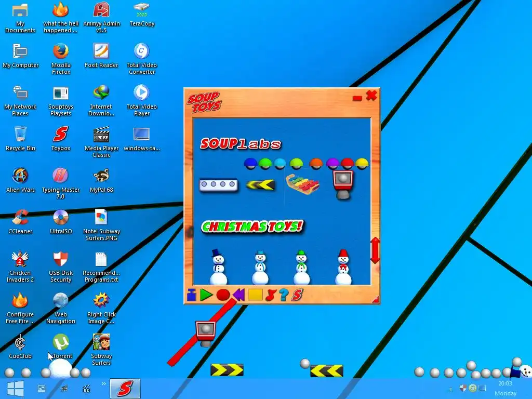Click the blue weight icon in Soup Toys toolbar
Screen dimensions: 532x399
point(191,295)
